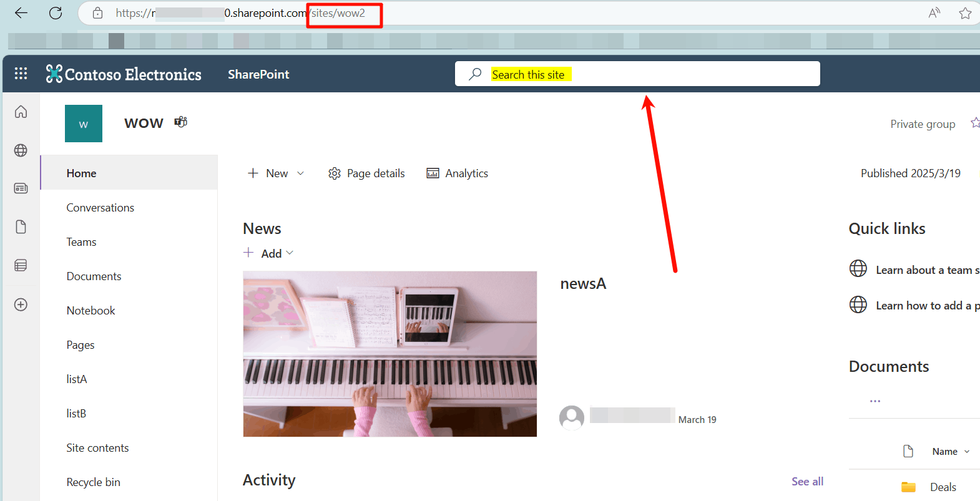Click the create plus circle icon
Screen dimensions: 980x501
pos(21,304)
